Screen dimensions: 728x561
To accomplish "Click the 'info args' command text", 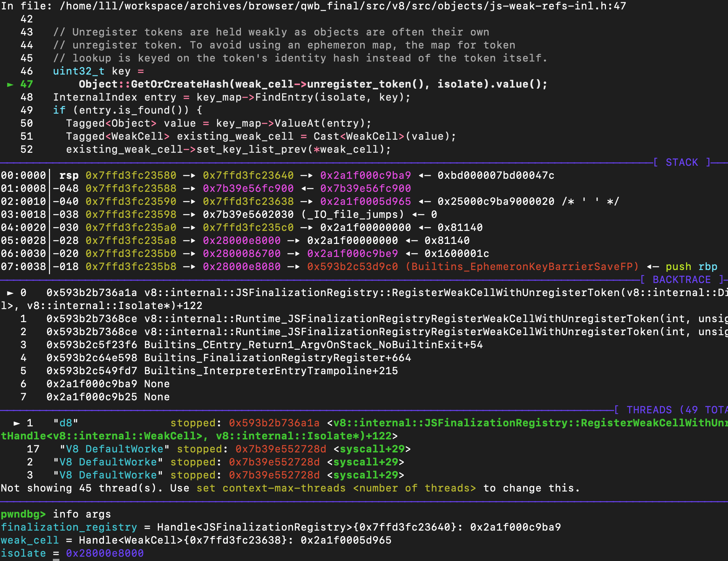I will [82, 514].
